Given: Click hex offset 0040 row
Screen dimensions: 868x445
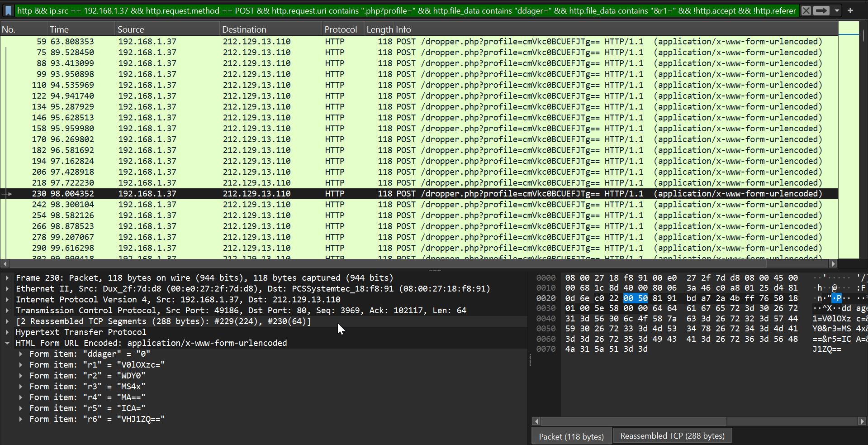Looking at the screenshot, I should [546, 319].
